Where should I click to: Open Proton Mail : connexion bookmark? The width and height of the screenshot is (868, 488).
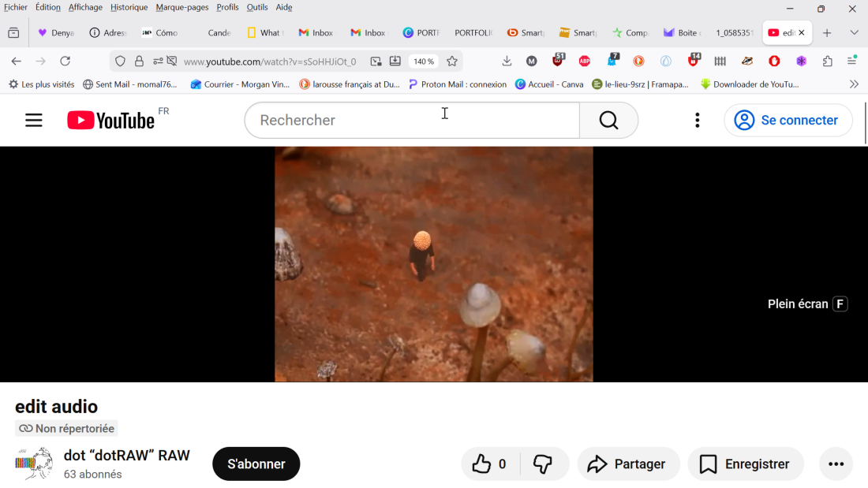(x=457, y=84)
